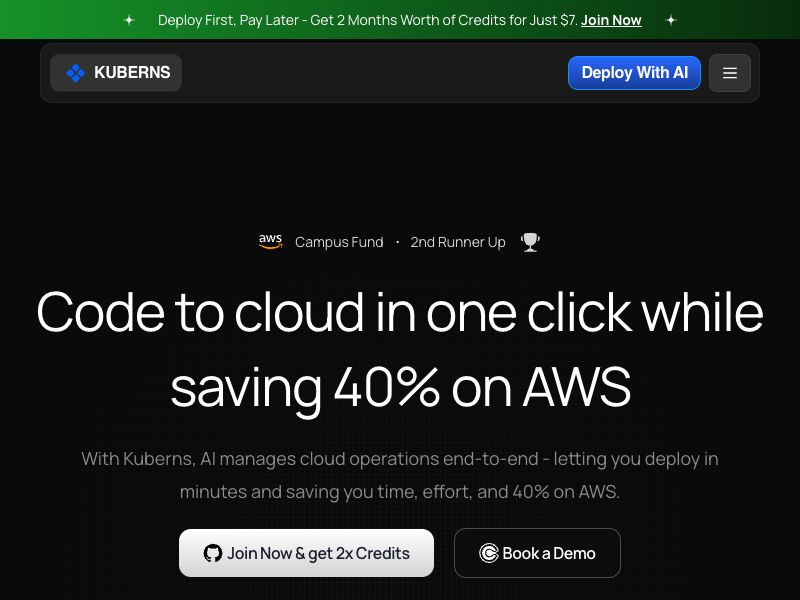Click the circular icon beside Book a Demo
Viewport: 800px width, 600px height.
488,553
